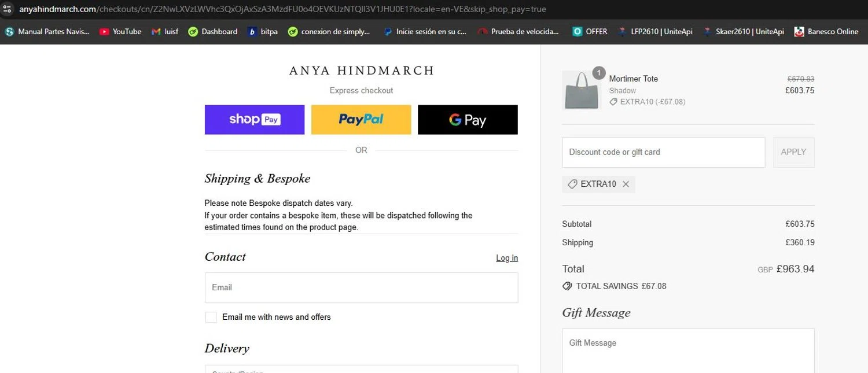Click the Gift Message heading

pos(596,313)
